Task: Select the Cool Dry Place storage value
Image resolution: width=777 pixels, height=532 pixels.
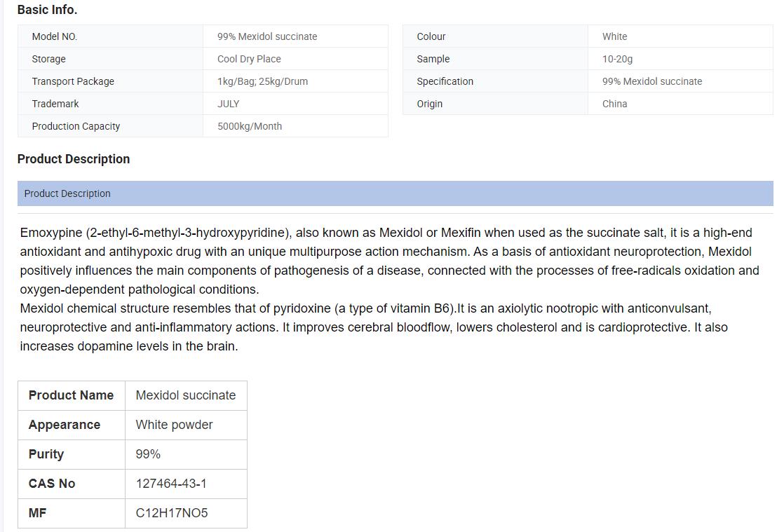Action: (x=249, y=59)
